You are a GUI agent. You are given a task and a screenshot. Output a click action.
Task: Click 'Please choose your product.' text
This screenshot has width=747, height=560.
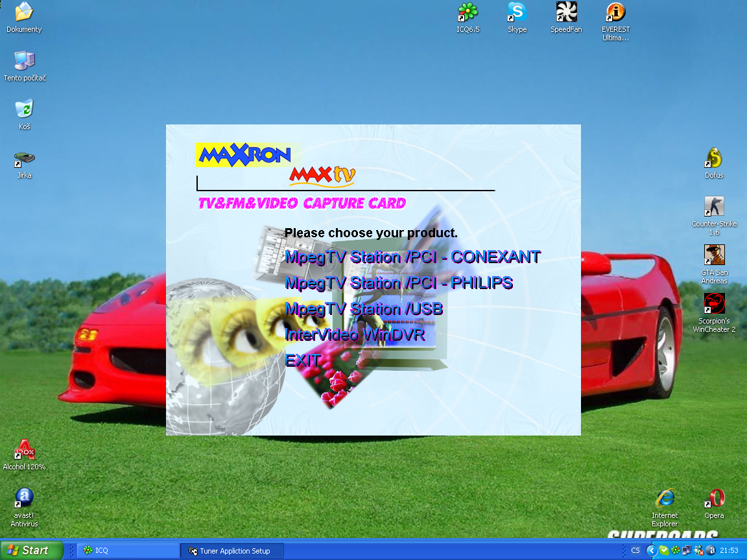coord(371,233)
